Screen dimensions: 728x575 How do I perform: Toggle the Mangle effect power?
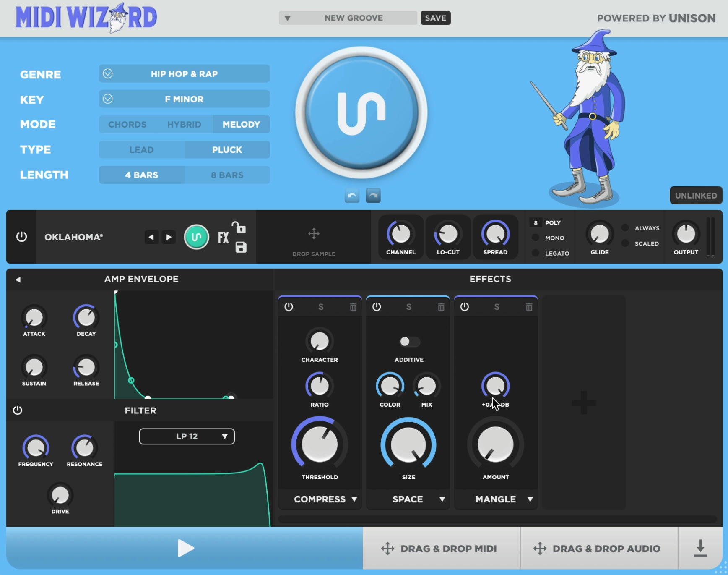[465, 307]
